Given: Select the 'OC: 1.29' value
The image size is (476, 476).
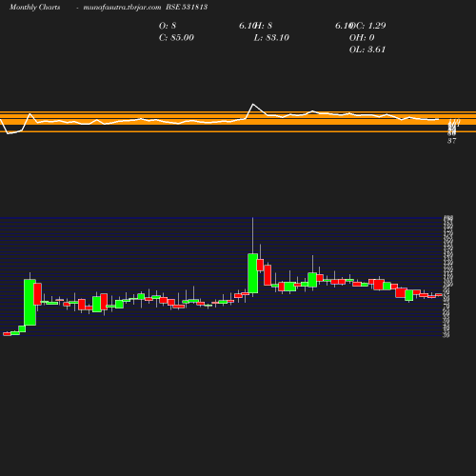Looking at the screenshot, I should click(x=368, y=26).
